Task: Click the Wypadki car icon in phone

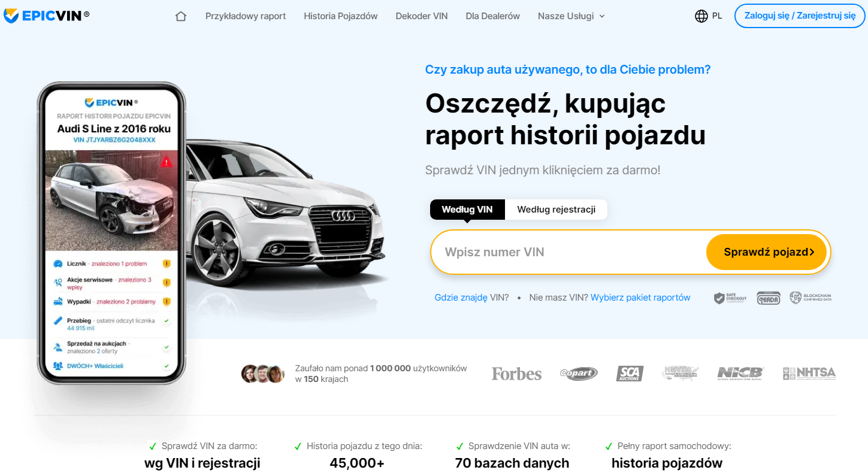Action: pyautogui.click(x=58, y=301)
